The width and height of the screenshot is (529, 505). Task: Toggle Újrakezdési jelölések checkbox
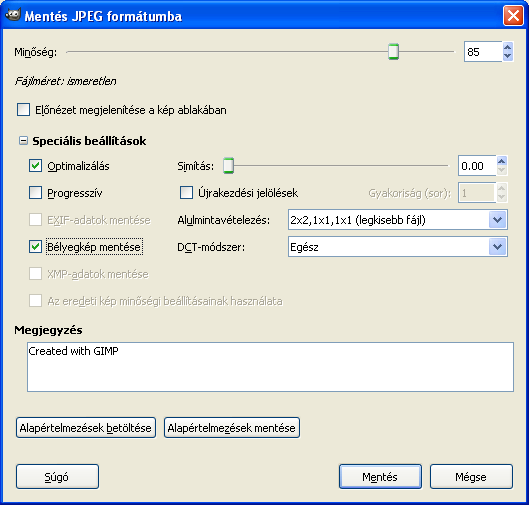point(186,193)
